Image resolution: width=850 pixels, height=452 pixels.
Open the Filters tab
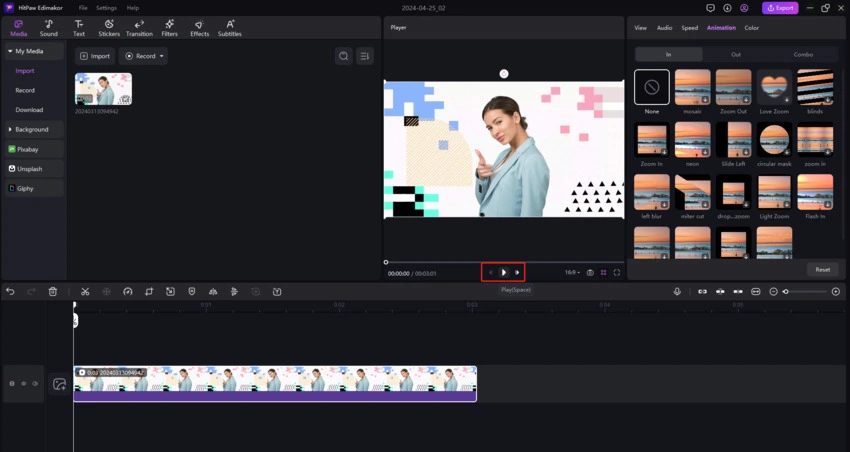(170, 28)
